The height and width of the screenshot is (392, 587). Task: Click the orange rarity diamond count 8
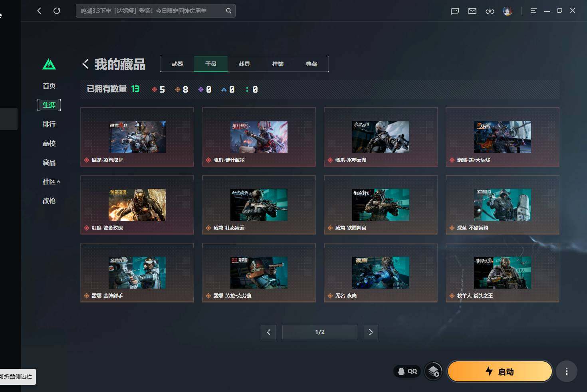click(x=181, y=89)
